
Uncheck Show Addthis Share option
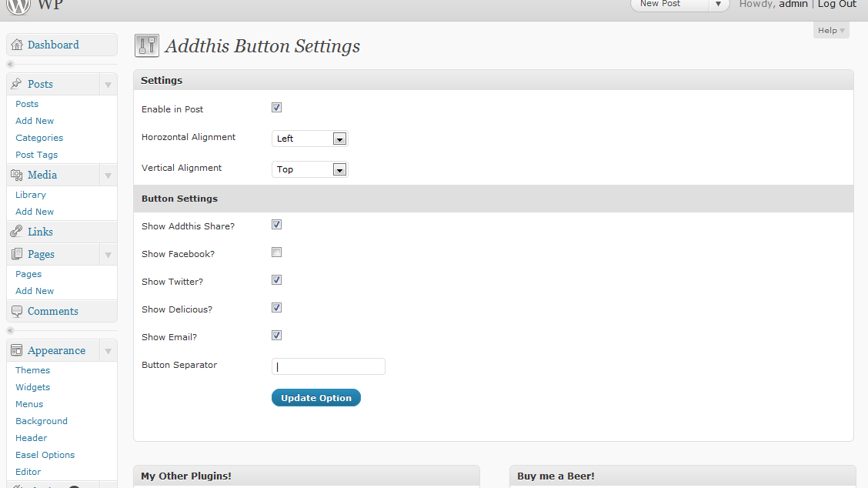(x=277, y=224)
